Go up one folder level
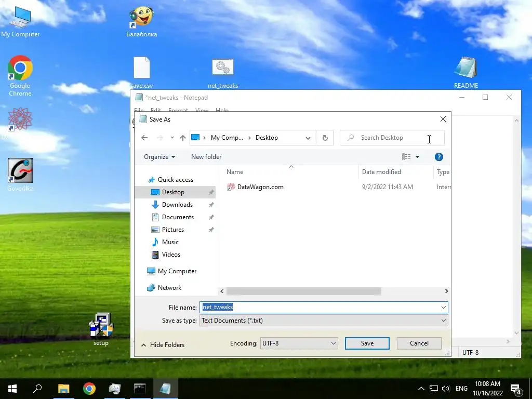Viewport: 532px width, 399px height. (x=183, y=138)
